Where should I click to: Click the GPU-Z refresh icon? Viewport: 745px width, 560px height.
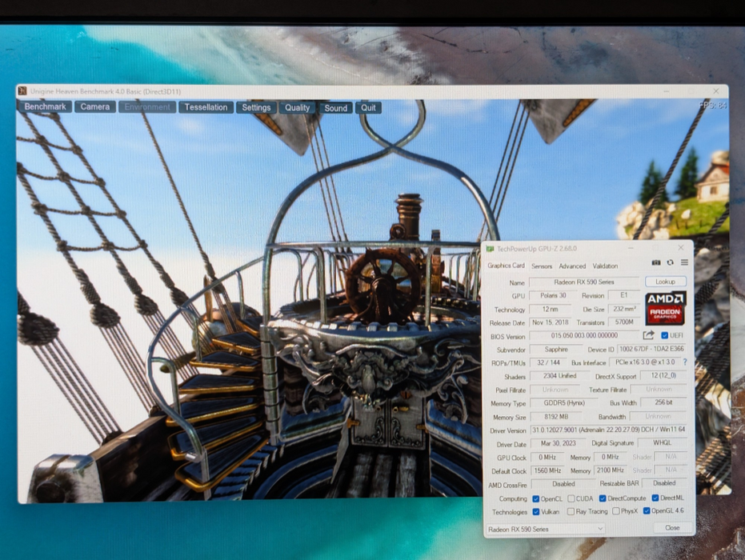[x=670, y=262]
